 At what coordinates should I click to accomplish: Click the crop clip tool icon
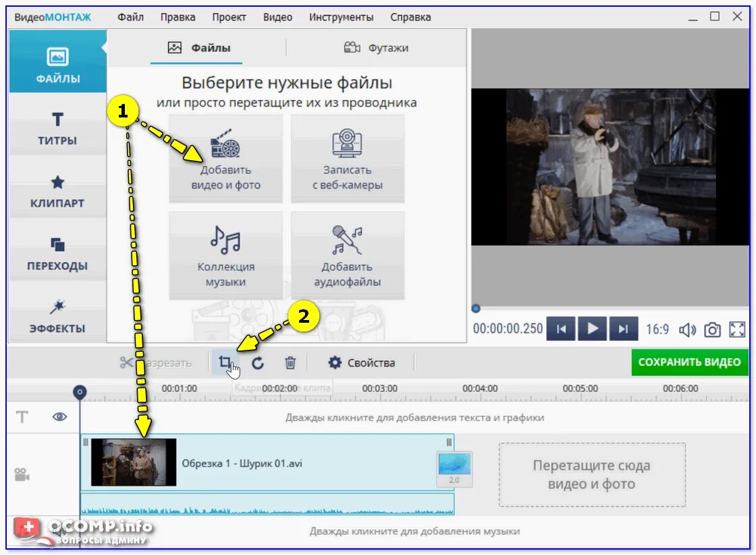coord(225,362)
